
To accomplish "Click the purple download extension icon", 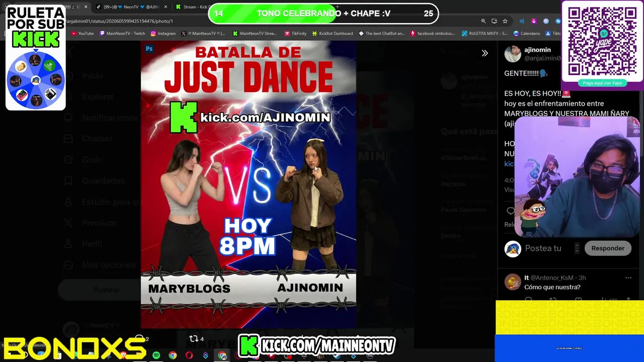I will (x=533, y=21).
